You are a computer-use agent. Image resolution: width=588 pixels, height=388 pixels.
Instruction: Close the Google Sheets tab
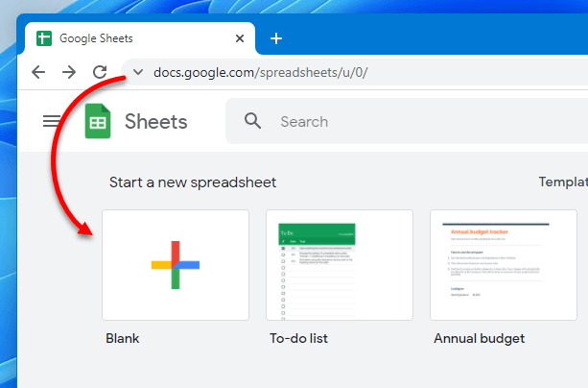(x=240, y=38)
